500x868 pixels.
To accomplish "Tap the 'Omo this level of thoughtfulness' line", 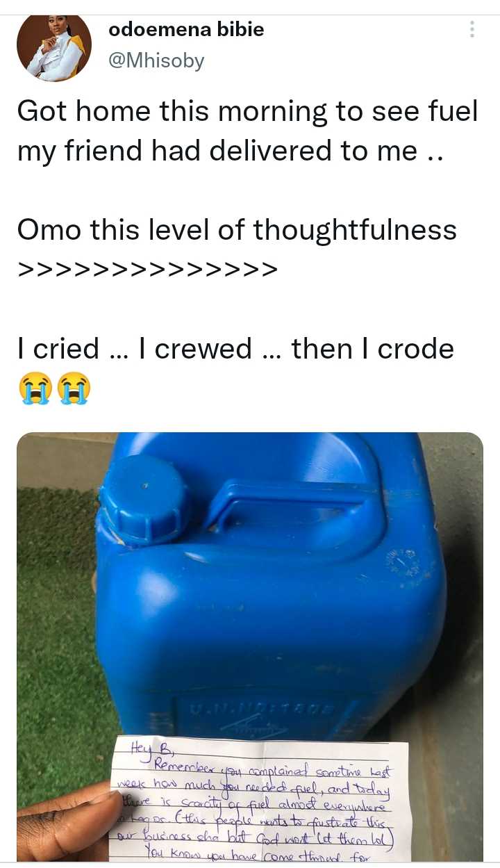I will coord(237,229).
